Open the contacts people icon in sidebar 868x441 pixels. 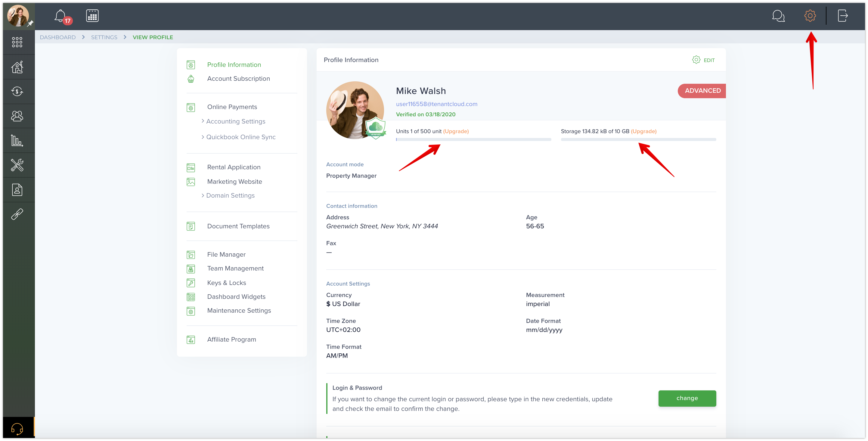[x=17, y=116]
